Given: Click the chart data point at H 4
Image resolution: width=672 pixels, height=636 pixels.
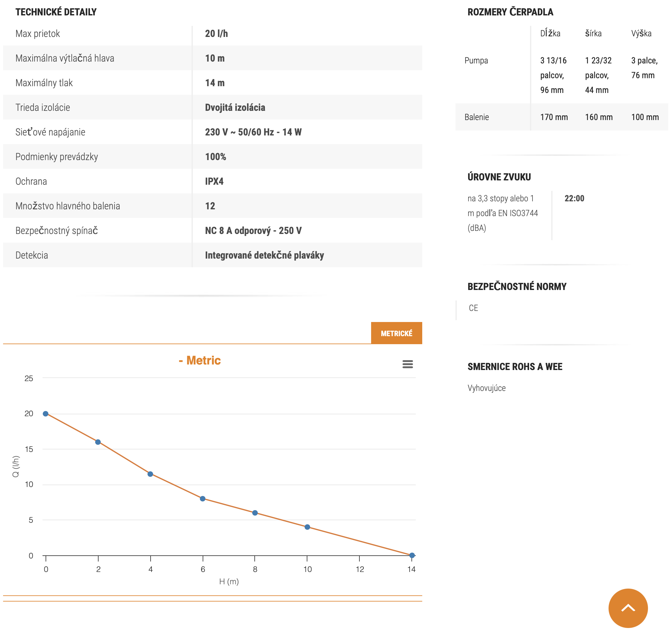Looking at the screenshot, I should [150, 474].
